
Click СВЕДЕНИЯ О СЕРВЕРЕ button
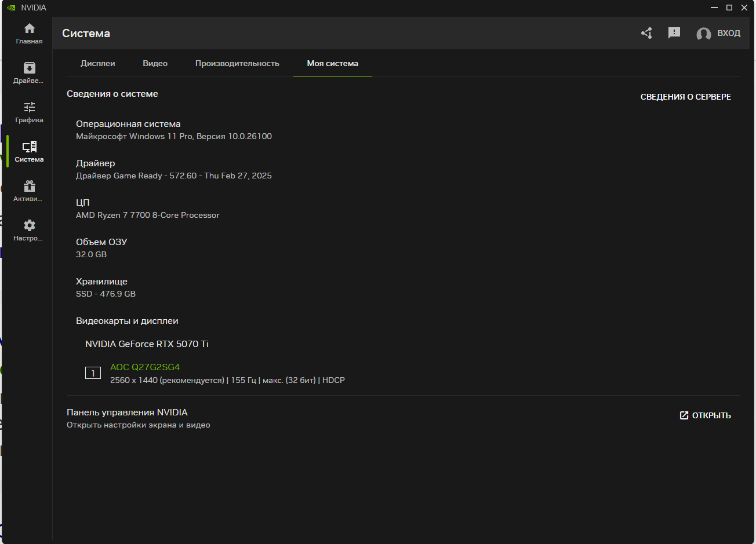[686, 97]
